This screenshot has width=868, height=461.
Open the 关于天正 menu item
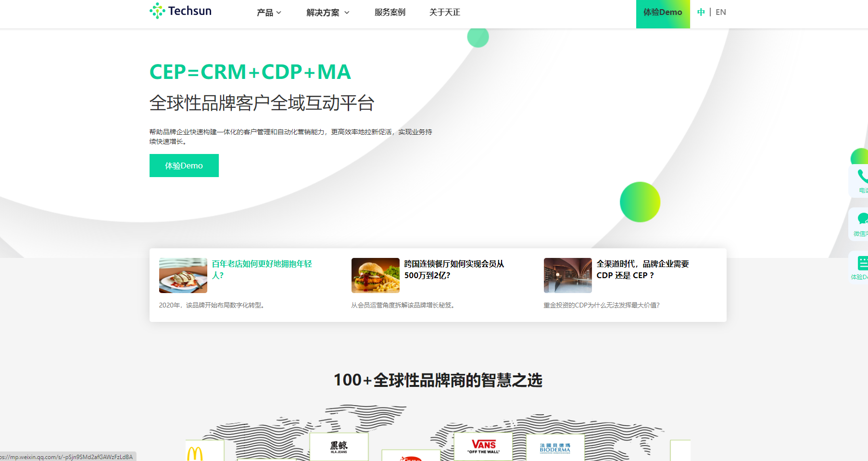point(445,13)
